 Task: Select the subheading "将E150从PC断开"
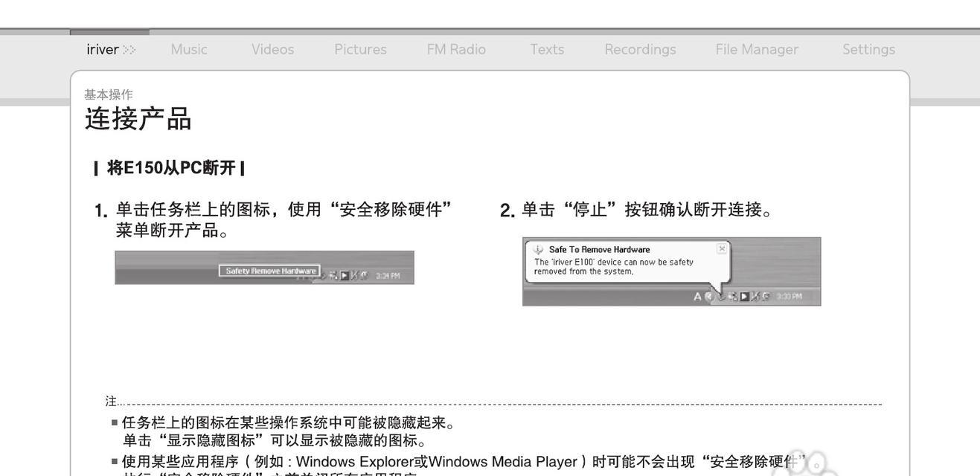pos(170,168)
